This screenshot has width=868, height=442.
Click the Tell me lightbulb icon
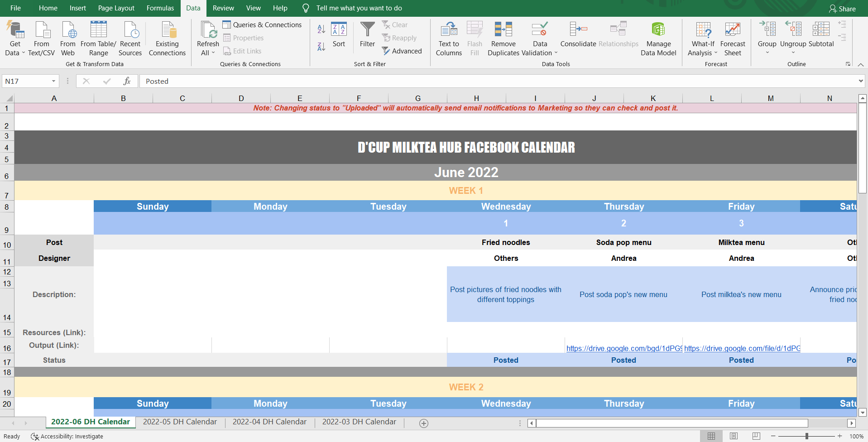(306, 8)
